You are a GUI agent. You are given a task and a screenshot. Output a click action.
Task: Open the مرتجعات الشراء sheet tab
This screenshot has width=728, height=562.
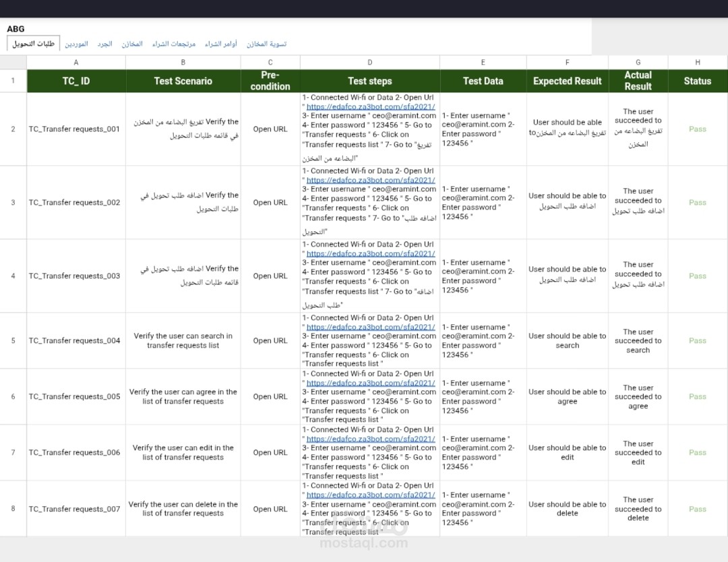click(174, 44)
